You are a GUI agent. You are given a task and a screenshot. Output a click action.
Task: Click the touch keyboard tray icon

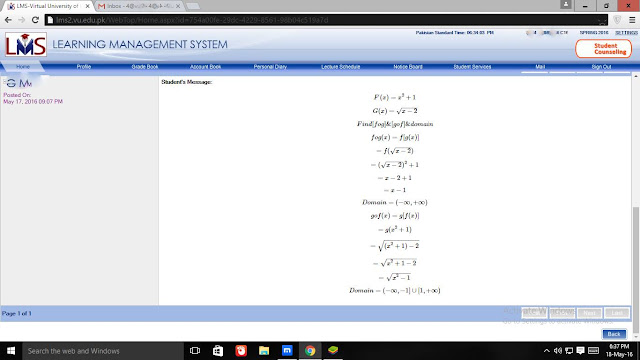pyautogui.click(x=593, y=351)
